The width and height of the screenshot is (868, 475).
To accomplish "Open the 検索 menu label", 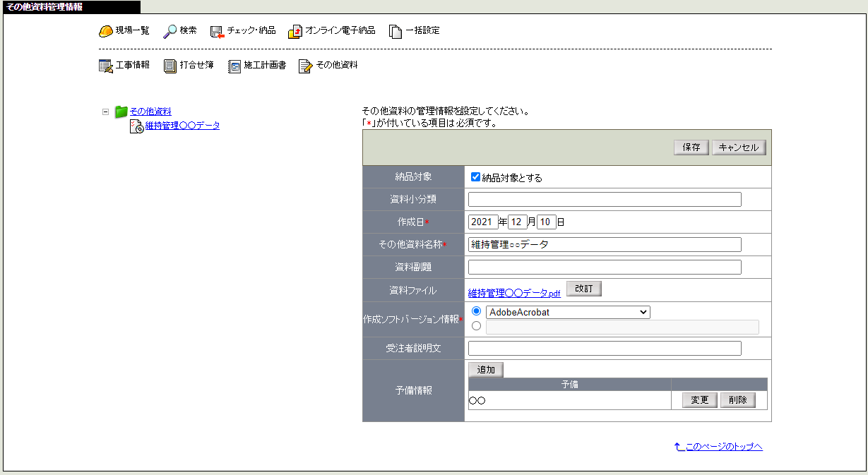I will (188, 31).
